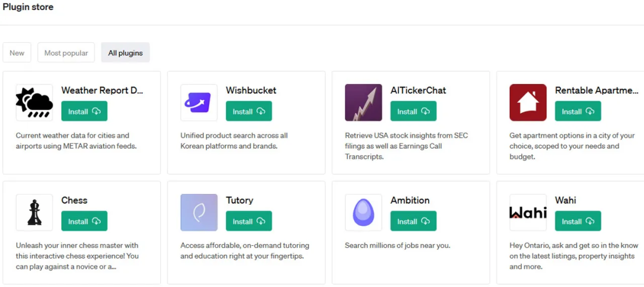Click the Tutory leaf logo icon
644x287 pixels.
click(x=199, y=213)
